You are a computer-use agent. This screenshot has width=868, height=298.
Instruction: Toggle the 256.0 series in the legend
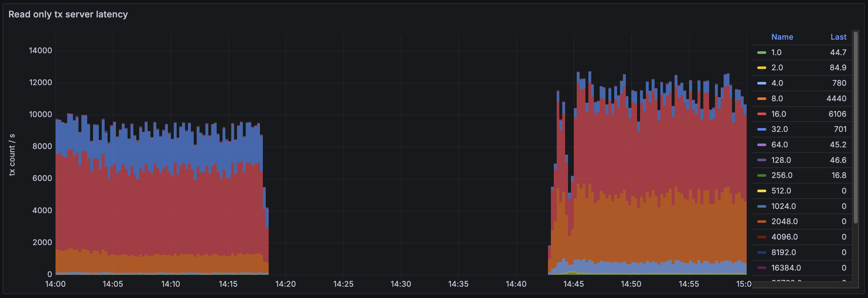click(x=782, y=175)
